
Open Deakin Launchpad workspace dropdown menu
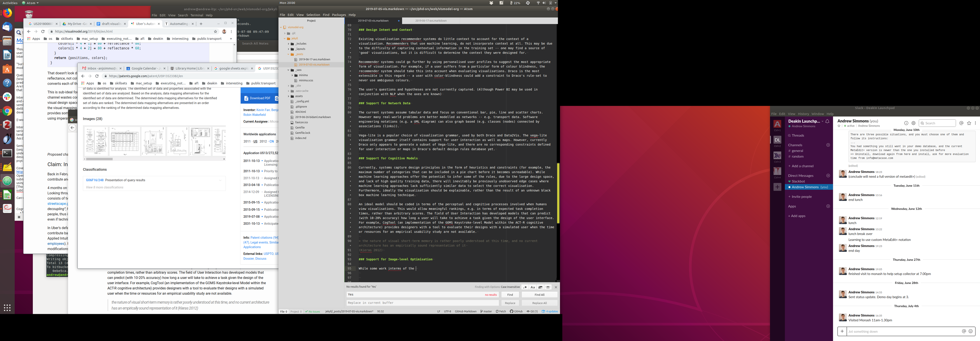pyautogui.click(x=822, y=121)
